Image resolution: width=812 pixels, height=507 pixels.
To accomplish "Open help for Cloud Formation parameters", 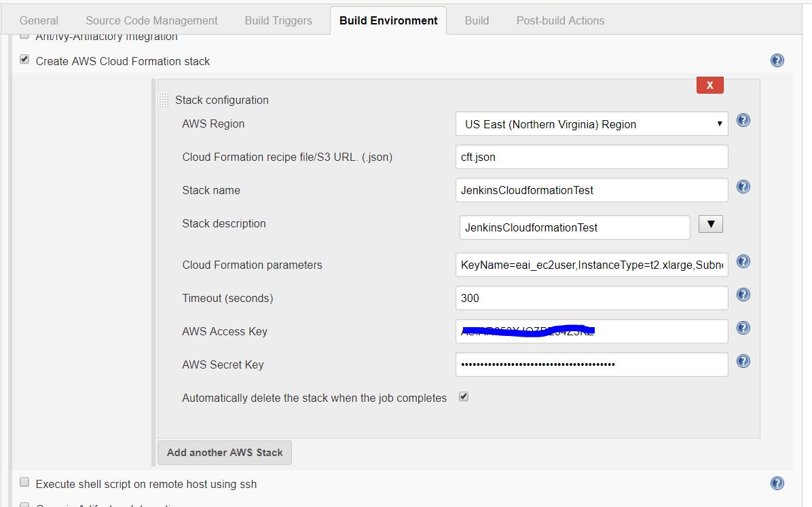I will coord(743,261).
